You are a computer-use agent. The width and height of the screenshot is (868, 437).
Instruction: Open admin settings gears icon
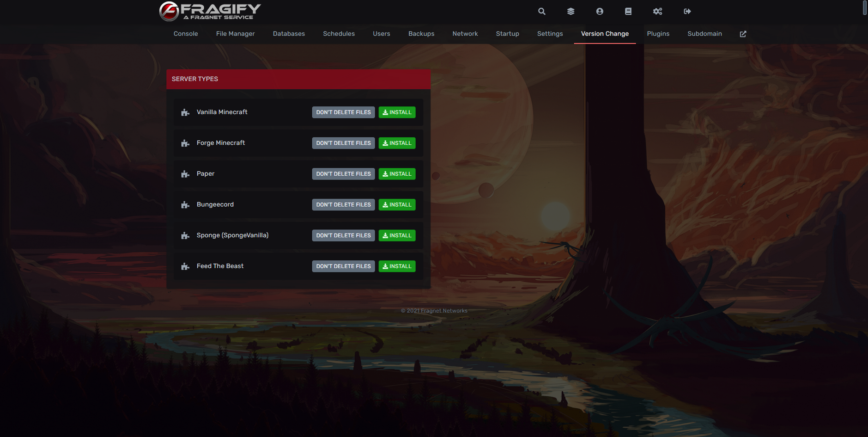[657, 11]
